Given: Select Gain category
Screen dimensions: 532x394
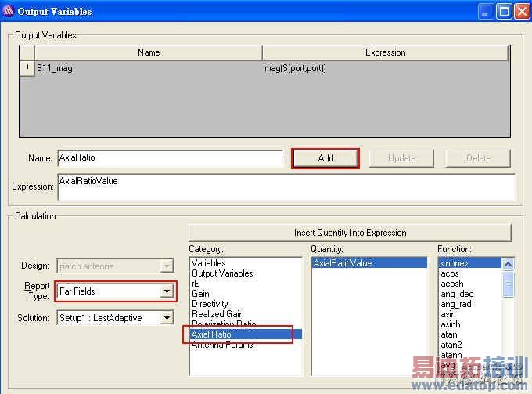Looking at the screenshot, I should click(x=200, y=294).
